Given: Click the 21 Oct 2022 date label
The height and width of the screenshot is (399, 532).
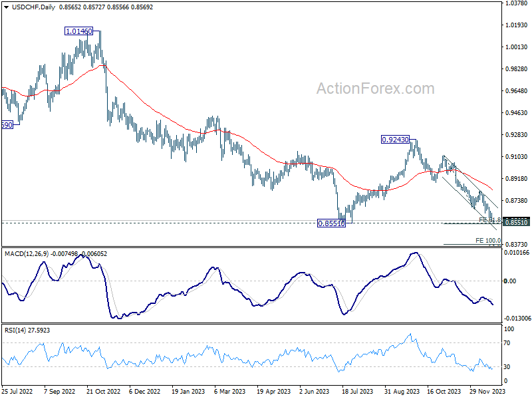Looking at the screenshot, I should [x=104, y=391].
